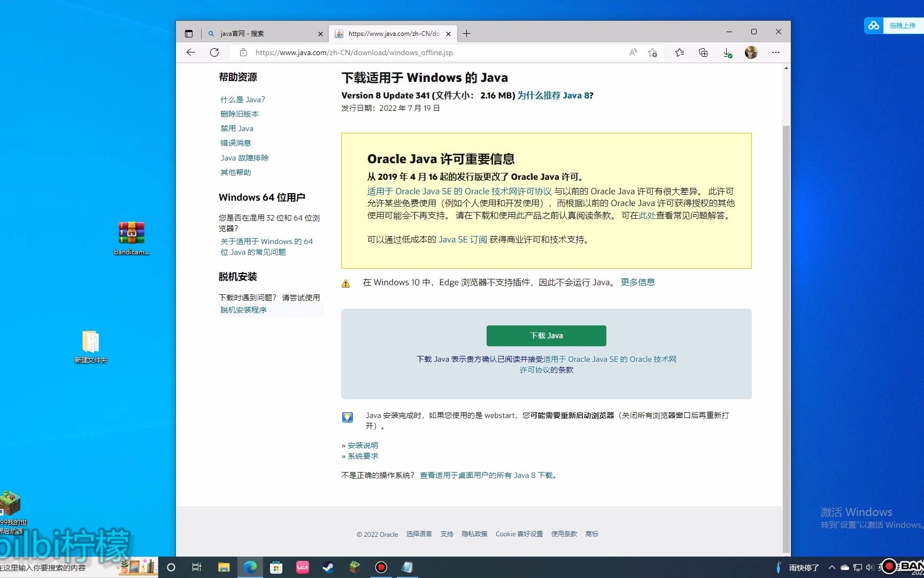This screenshot has width=924, height=578.
Task: Open 禁用 Java link
Action: tap(237, 128)
